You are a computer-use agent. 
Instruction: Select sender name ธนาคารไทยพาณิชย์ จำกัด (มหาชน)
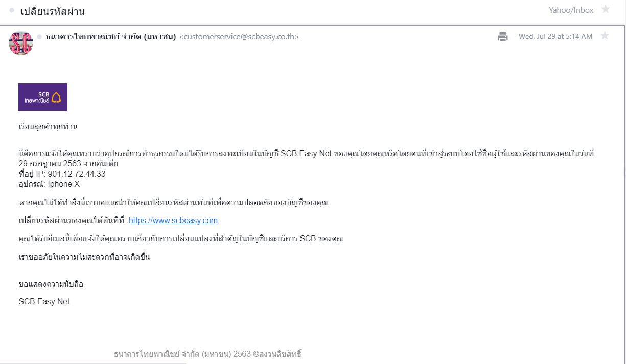point(110,37)
